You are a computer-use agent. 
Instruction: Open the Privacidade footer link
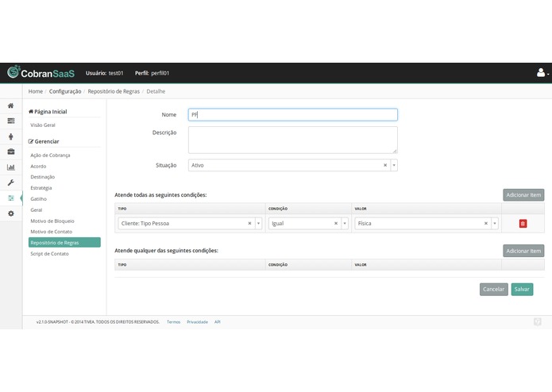[x=197, y=322]
